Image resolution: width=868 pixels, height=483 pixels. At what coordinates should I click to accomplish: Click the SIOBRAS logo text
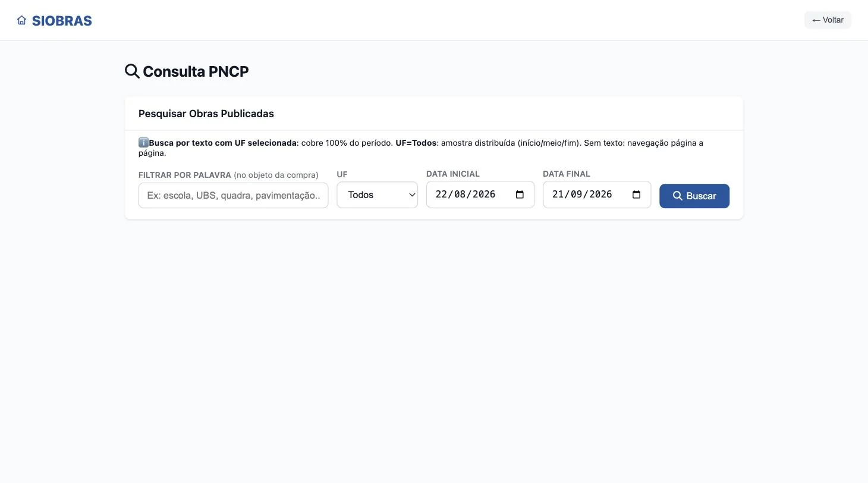click(62, 21)
